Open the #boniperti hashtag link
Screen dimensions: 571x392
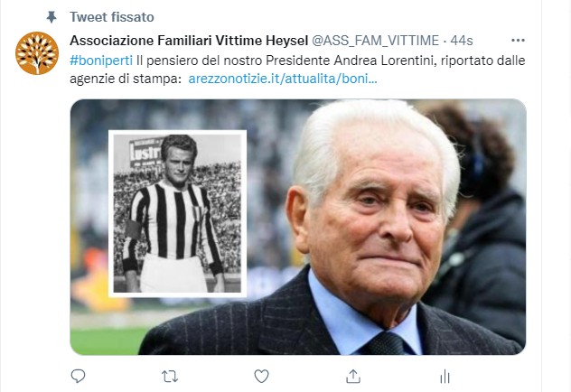(101, 61)
